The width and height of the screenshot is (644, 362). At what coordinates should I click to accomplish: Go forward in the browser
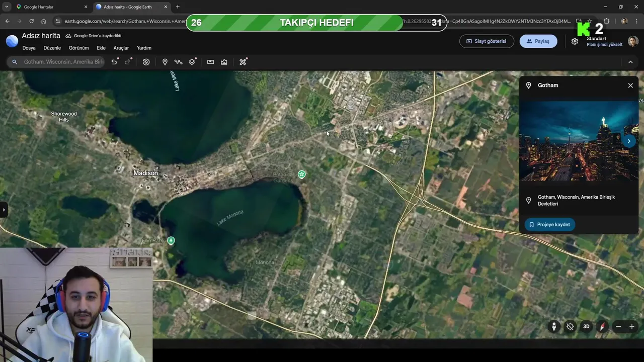click(19, 21)
